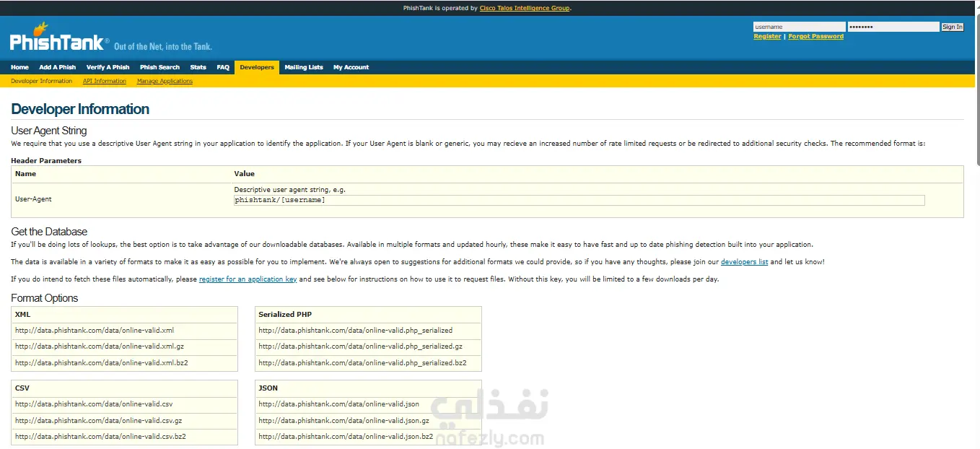Click the Format Options heading
Viewport: 980px width, 449px height.
pos(45,298)
